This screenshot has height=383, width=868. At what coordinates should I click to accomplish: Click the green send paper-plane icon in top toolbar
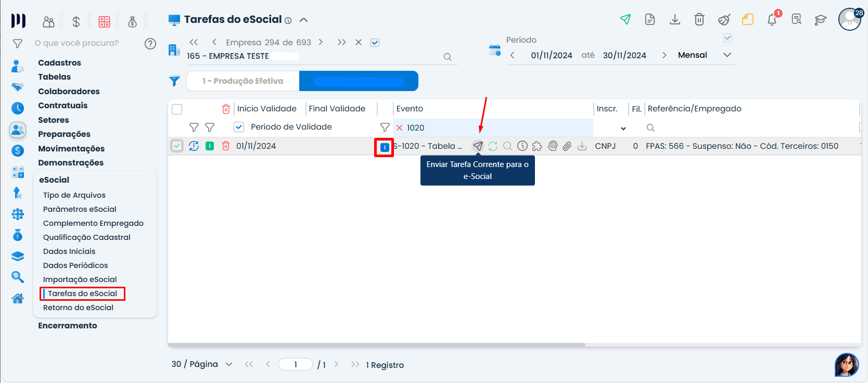pos(626,20)
